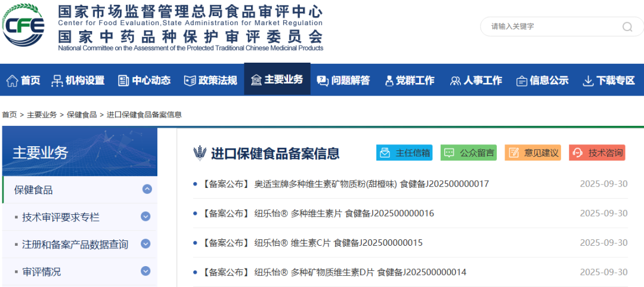
Task: Click the building icon beside 主要业务
Action: (x=256, y=80)
